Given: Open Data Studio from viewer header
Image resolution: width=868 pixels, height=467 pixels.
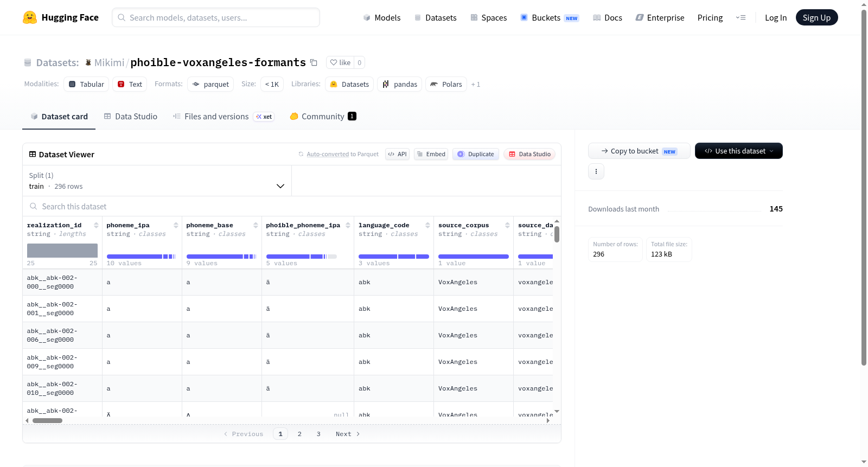Looking at the screenshot, I should [x=529, y=154].
